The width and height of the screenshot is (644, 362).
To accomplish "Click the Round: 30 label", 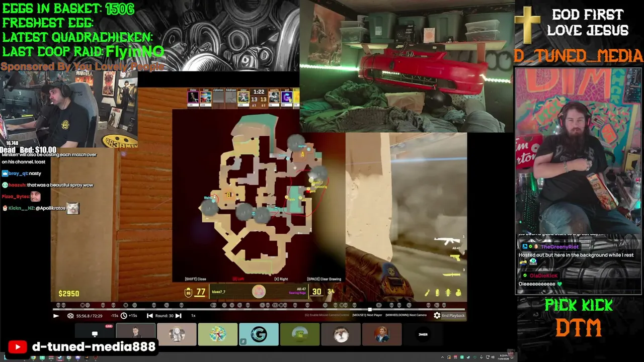I will click(164, 316).
